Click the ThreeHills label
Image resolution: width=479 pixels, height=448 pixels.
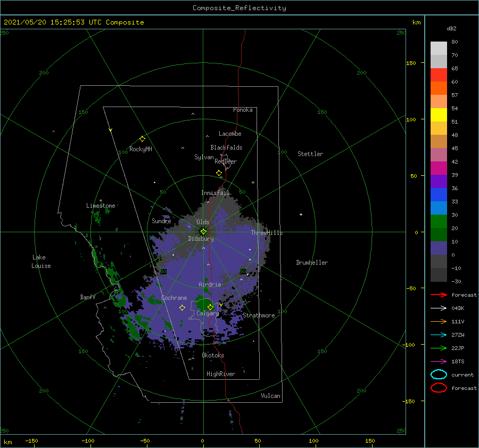(267, 233)
